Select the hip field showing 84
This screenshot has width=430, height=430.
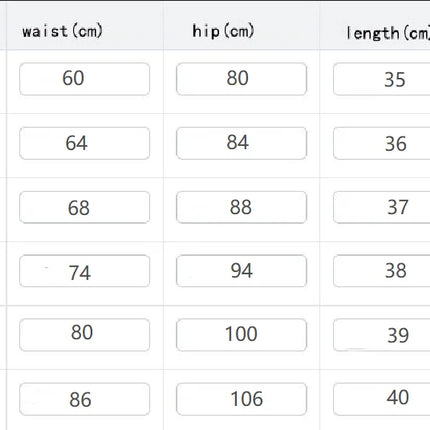coord(241,143)
